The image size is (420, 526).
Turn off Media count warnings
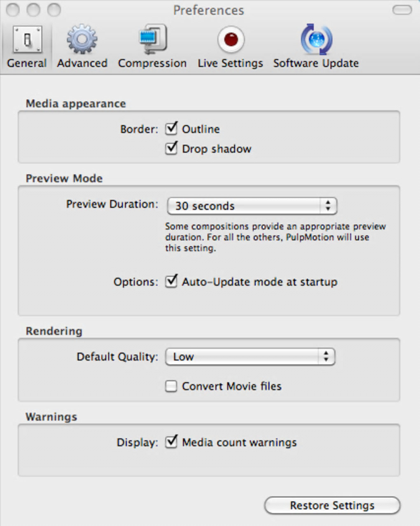click(171, 442)
